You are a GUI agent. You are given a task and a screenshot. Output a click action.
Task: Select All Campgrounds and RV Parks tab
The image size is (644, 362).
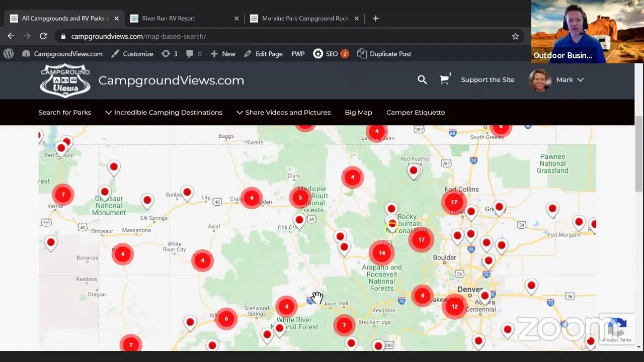(x=64, y=18)
